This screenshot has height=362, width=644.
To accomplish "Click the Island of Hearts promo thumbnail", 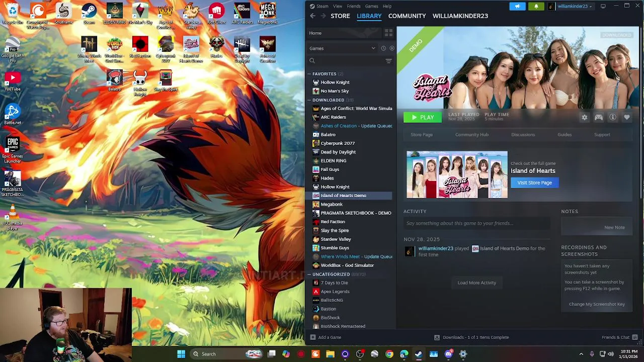I will coord(457,174).
